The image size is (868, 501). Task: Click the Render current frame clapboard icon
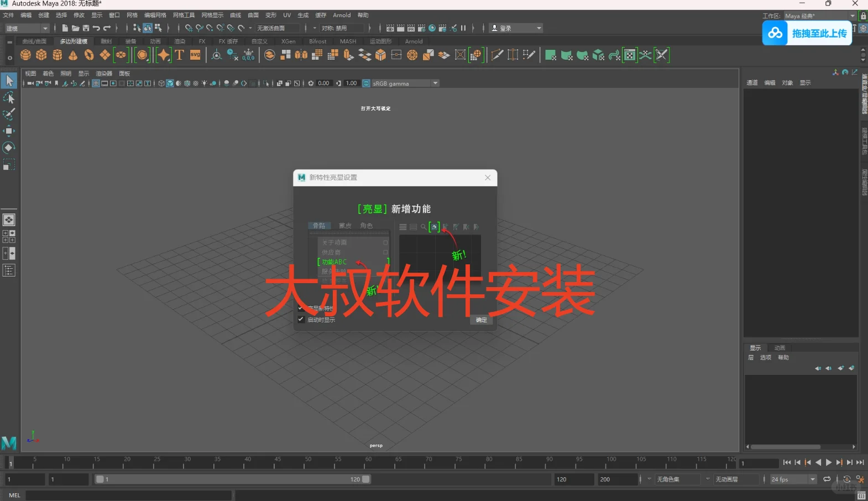[x=401, y=28]
